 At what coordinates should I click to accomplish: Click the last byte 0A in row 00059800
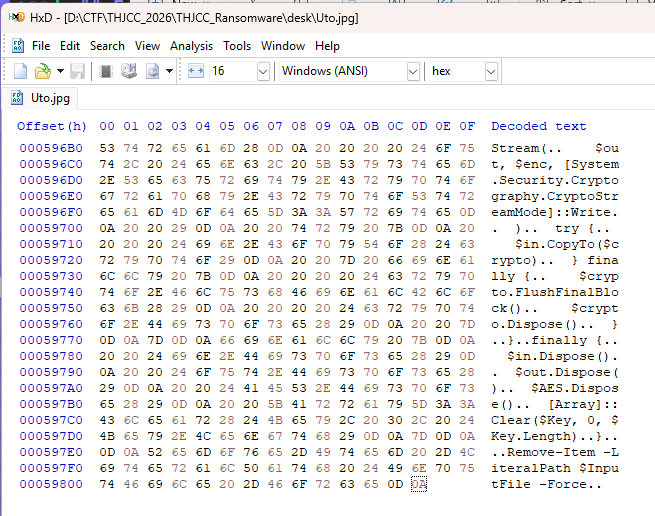pos(419,484)
